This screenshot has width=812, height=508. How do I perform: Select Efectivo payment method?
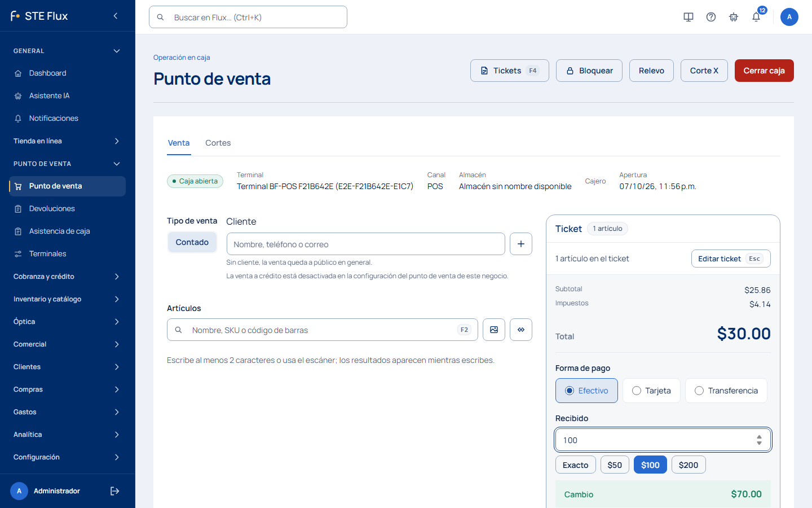point(586,391)
